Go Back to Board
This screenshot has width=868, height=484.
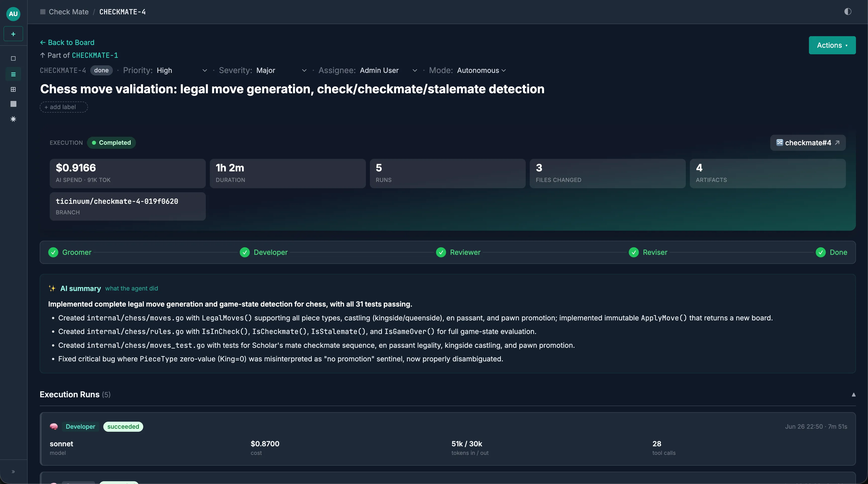point(67,42)
